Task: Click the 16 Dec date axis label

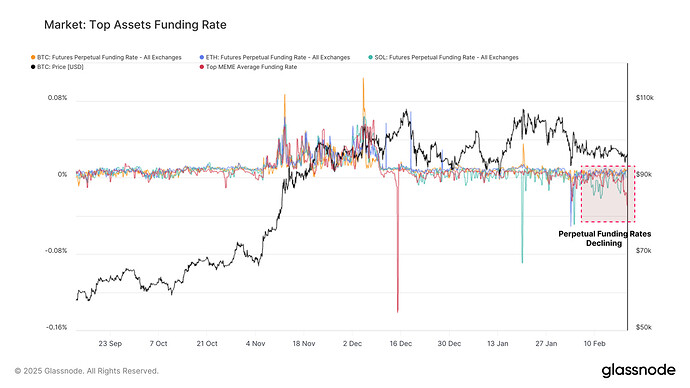Action: coord(400,344)
